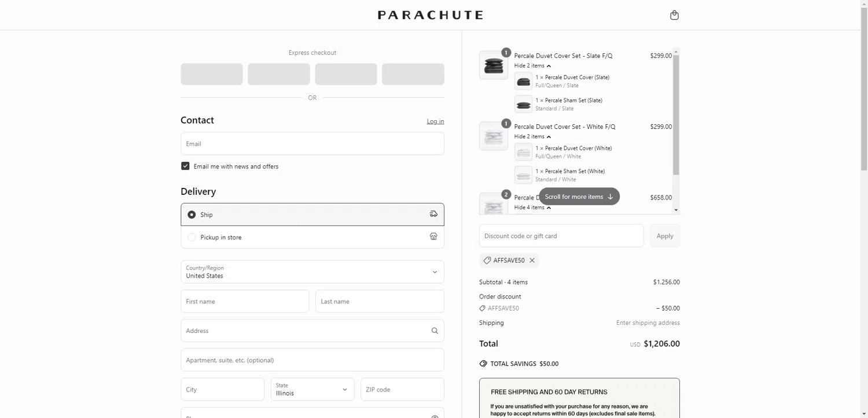Click the White duvet cover set thumbnail
This screenshot has width=868, height=418.
(x=494, y=136)
